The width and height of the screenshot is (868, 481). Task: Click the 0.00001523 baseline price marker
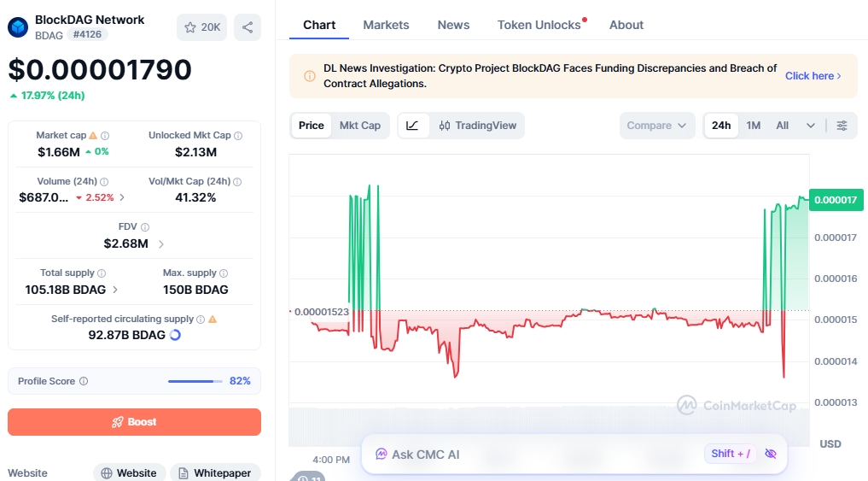click(x=321, y=312)
